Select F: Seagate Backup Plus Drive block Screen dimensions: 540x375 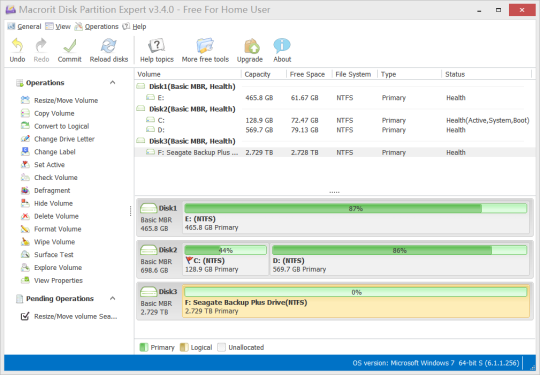[356, 301]
